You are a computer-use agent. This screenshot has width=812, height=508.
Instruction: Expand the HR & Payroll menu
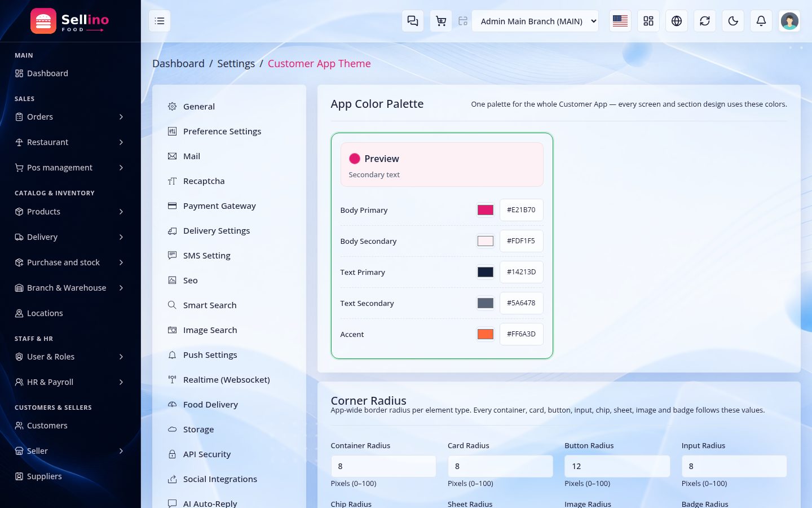click(x=70, y=382)
